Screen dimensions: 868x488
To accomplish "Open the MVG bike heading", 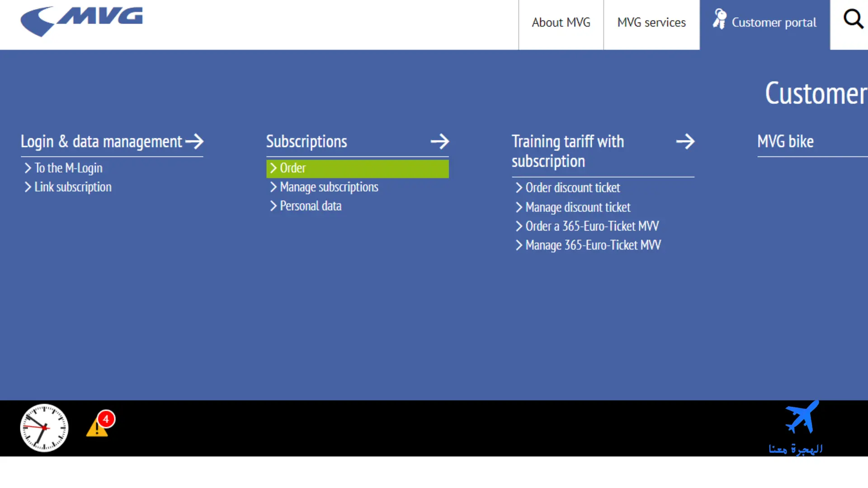I will click(x=785, y=141).
